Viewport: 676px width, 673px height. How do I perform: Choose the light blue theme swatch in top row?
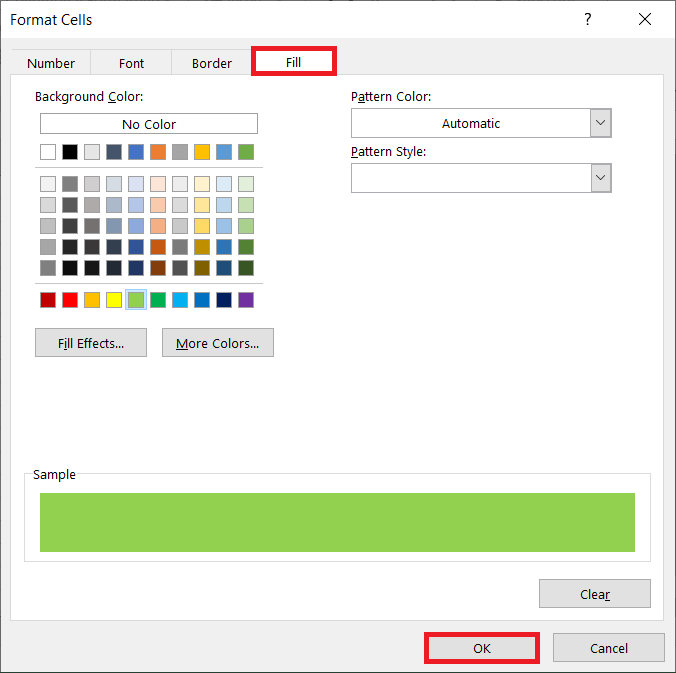tap(224, 152)
